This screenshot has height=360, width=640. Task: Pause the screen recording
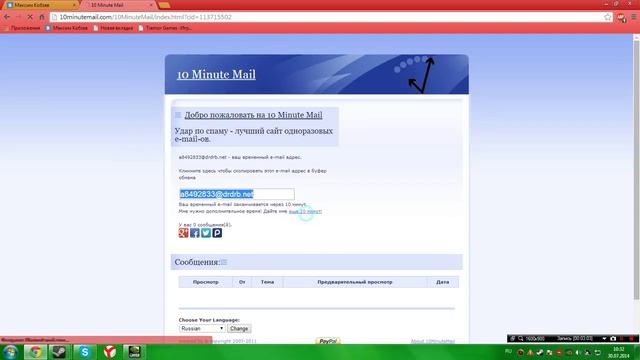[622, 338]
